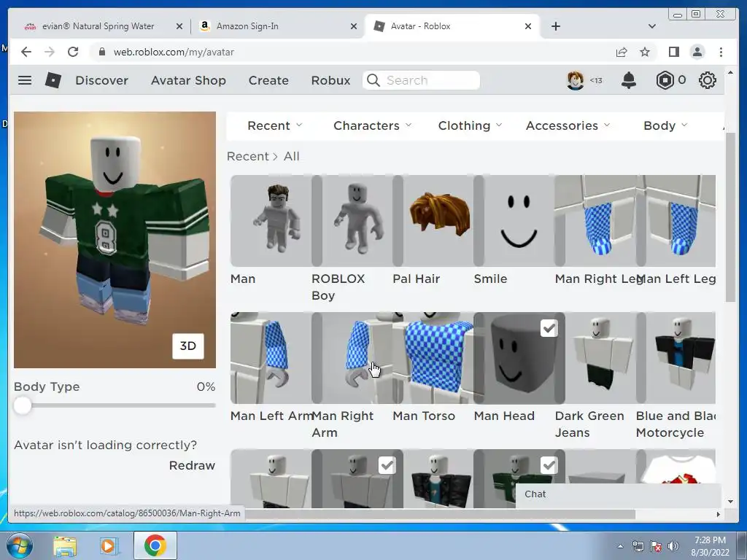Bookmark this page with star

(x=645, y=52)
